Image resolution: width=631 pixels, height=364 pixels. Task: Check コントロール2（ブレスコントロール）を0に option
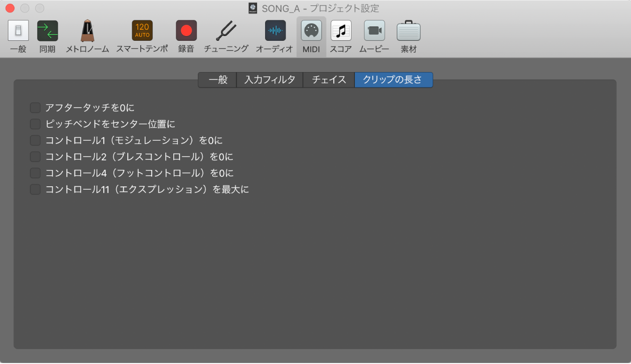coord(35,157)
